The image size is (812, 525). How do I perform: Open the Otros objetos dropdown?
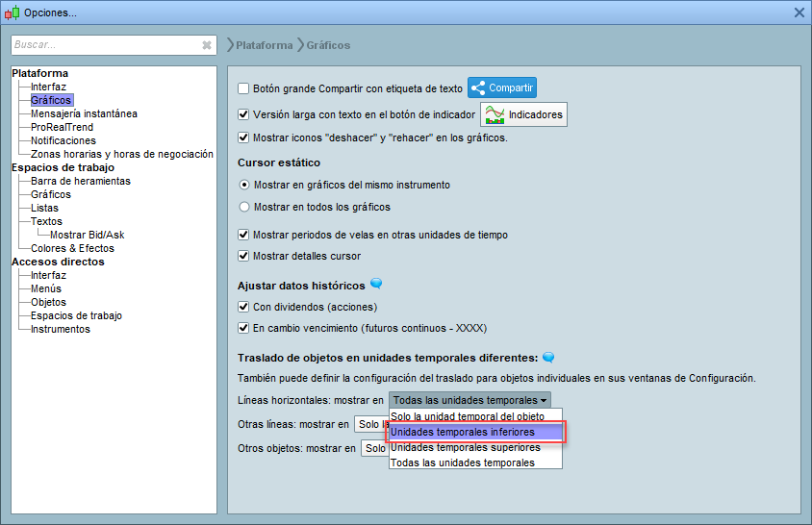[374, 448]
